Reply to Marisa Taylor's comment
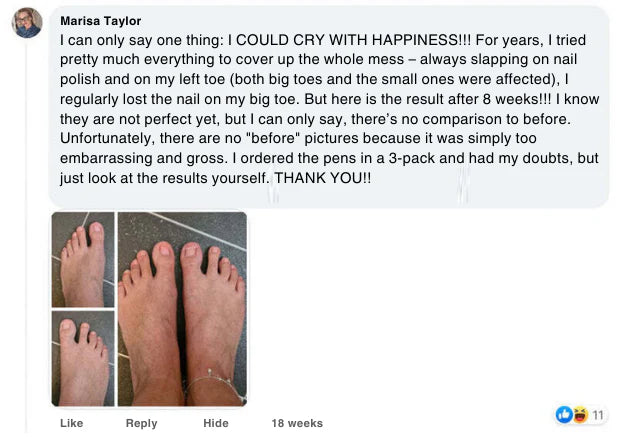618x439 pixels. point(141,423)
